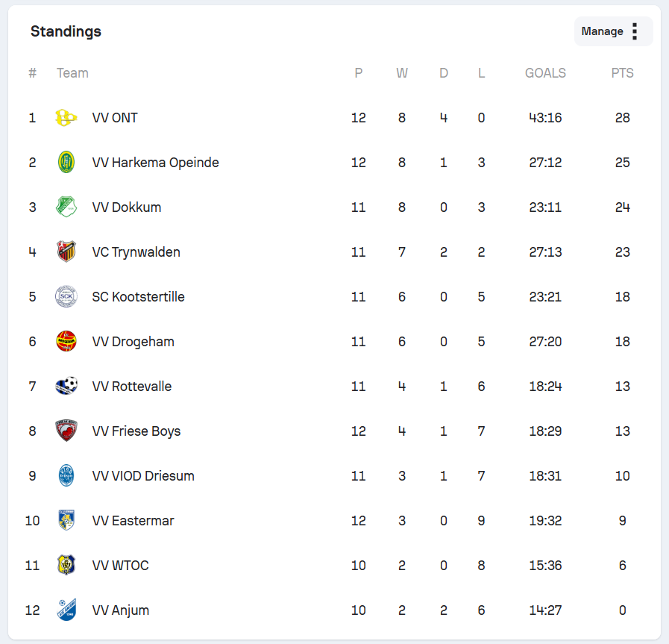Open the VV ONT team name link
The height and width of the screenshot is (644, 669).
pos(115,118)
